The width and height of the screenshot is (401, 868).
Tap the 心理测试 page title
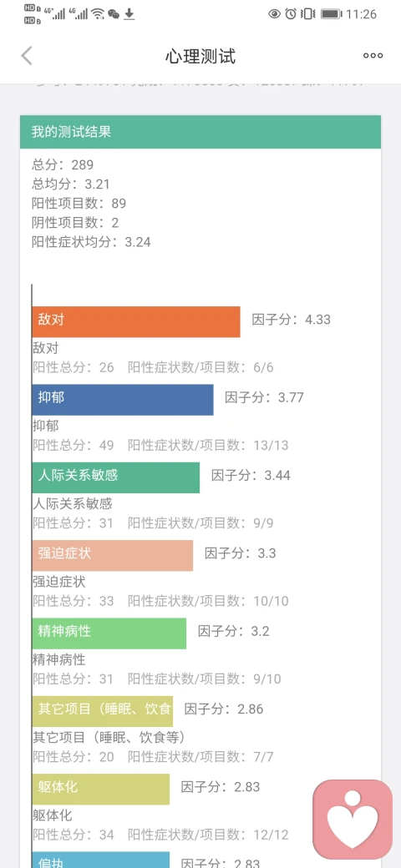(200, 57)
